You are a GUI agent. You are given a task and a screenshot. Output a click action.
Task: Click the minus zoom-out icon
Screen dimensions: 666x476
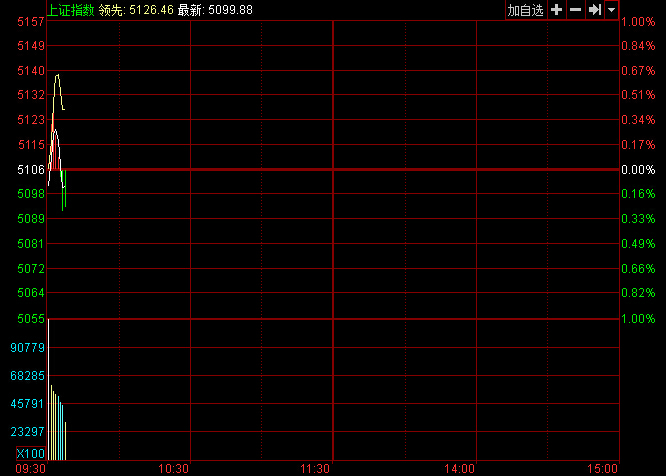coord(575,10)
